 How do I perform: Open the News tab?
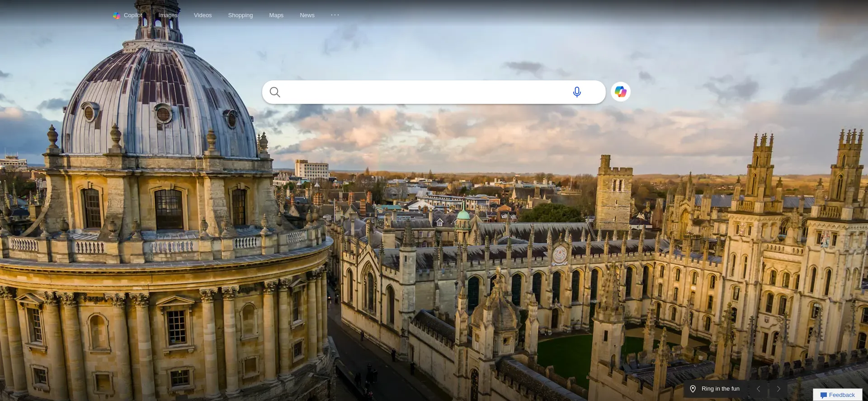click(x=307, y=15)
